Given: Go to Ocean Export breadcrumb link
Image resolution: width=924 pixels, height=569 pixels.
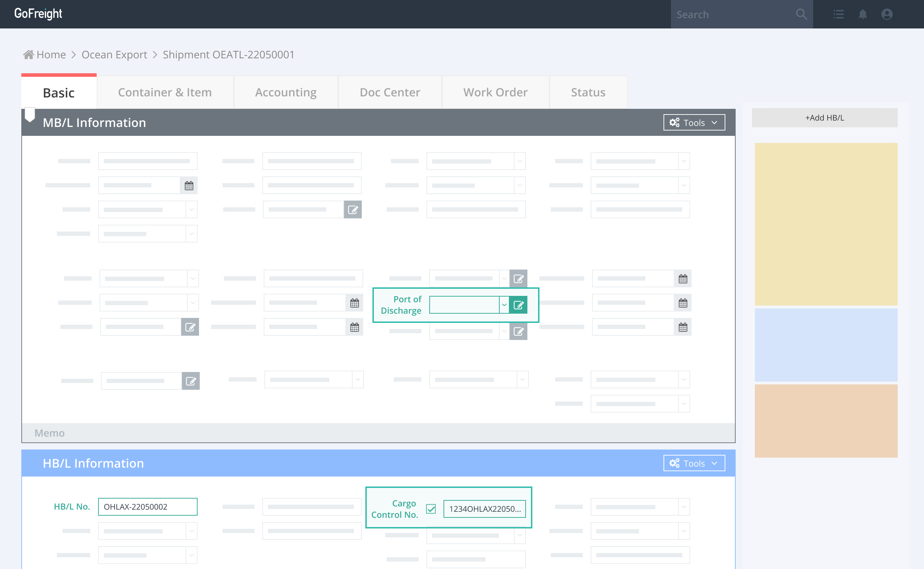Looking at the screenshot, I should (x=114, y=55).
